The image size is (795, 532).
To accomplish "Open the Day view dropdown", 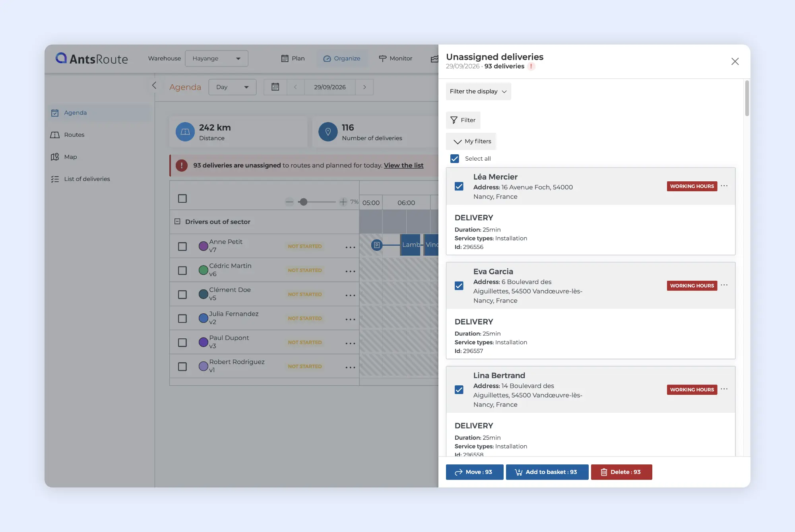I will click(x=233, y=87).
